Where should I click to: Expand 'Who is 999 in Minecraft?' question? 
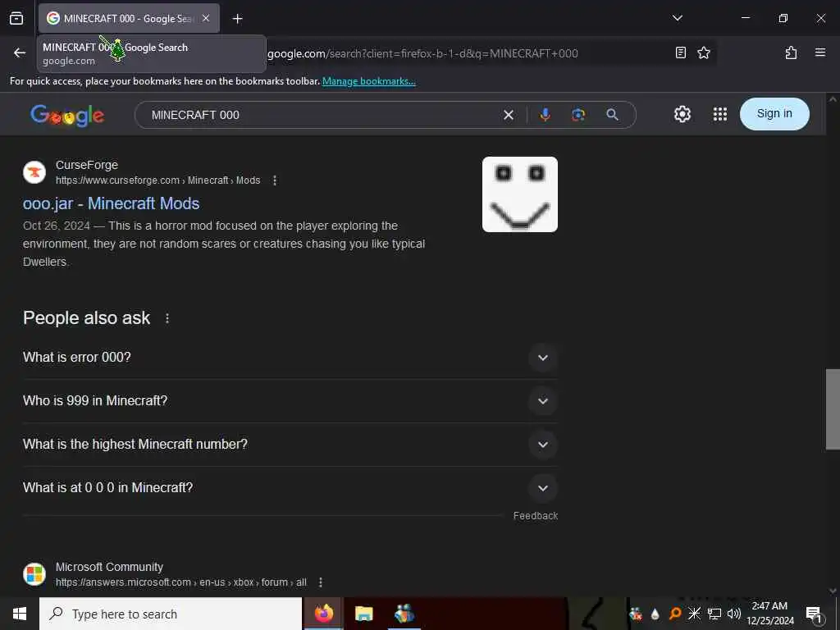(290, 400)
